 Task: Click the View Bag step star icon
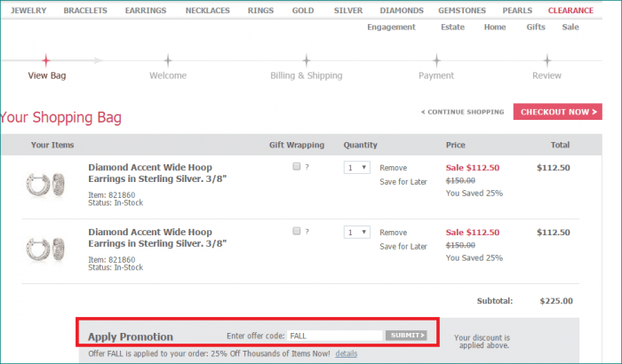point(46,60)
